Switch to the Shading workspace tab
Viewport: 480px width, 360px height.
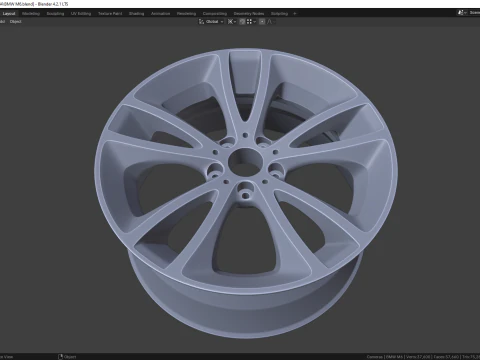136,14
